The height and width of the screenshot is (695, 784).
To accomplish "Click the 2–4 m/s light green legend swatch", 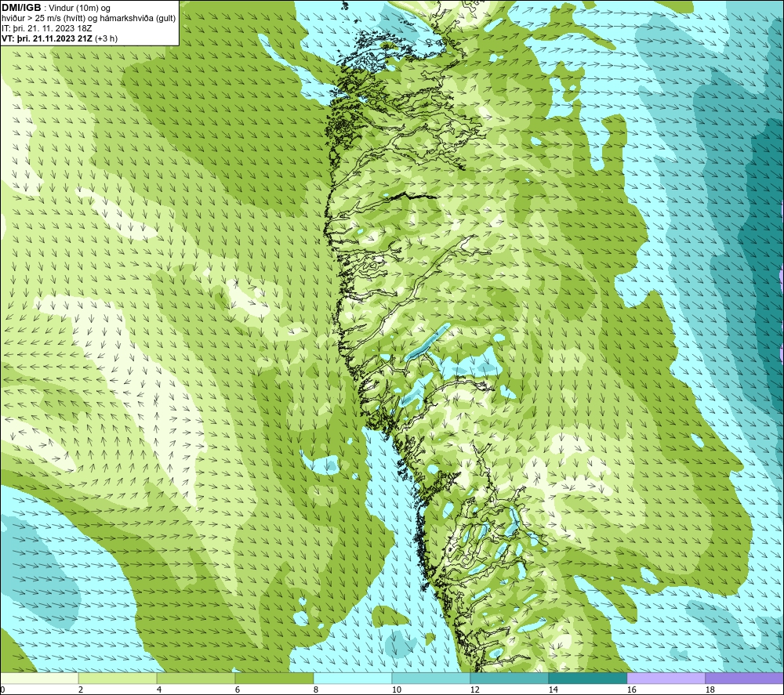I will point(118,678).
